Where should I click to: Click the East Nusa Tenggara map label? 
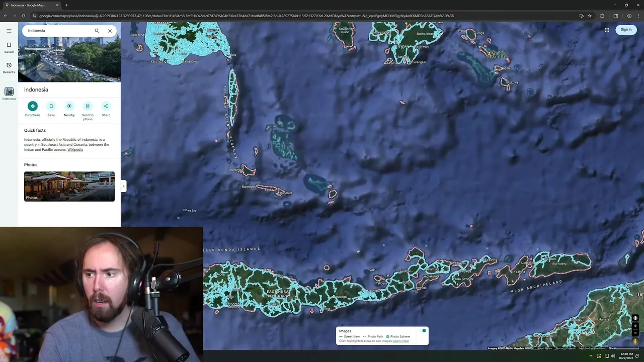(278, 294)
